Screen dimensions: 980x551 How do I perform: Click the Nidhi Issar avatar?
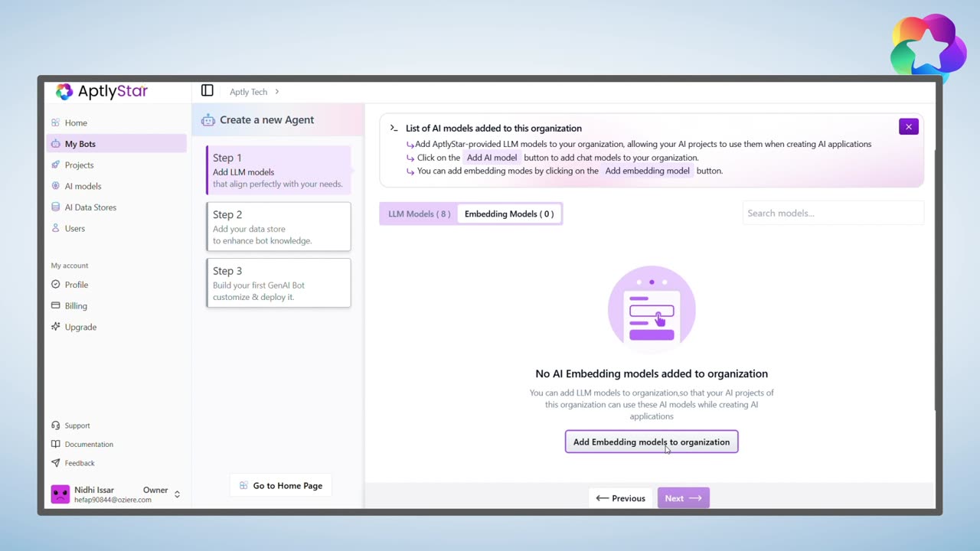(x=60, y=494)
